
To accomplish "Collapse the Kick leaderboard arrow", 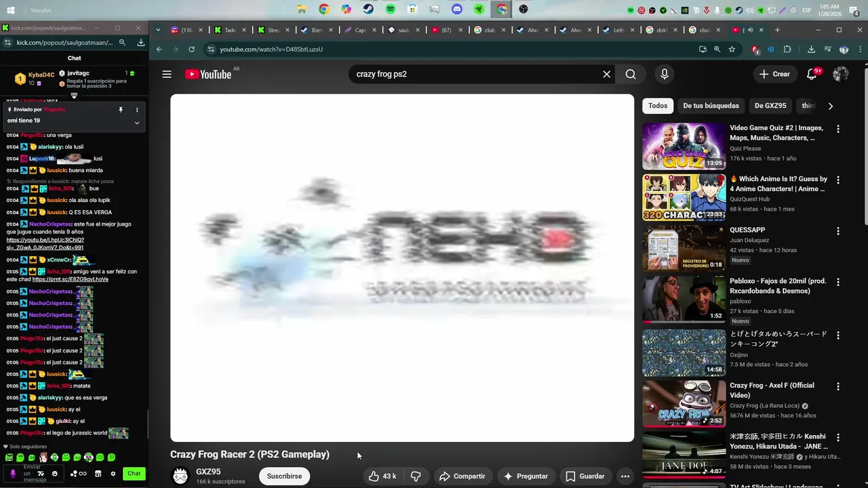I will [x=74, y=96].
